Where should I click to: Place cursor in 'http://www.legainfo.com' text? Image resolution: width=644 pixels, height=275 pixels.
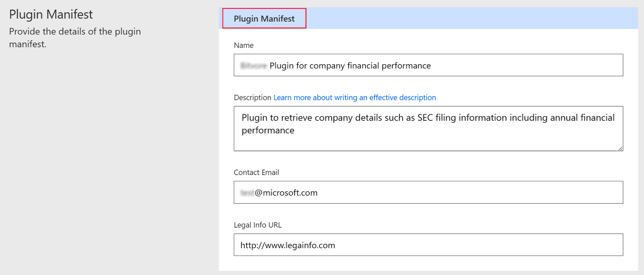[288, 245]
